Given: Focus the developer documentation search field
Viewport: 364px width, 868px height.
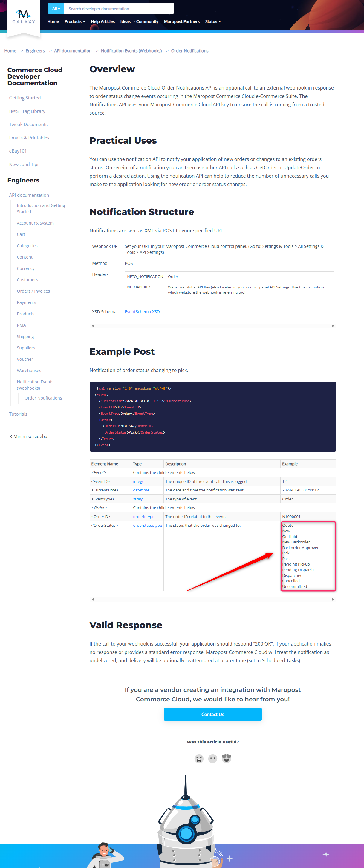Looking at the screenshot, I should point(119,8).
